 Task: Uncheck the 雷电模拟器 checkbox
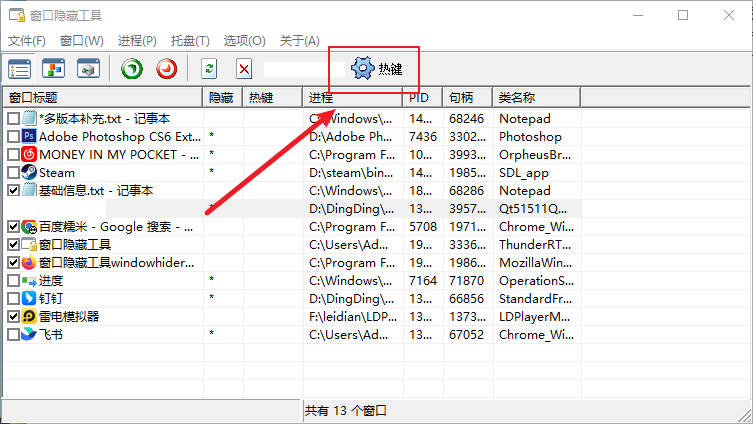13,316
